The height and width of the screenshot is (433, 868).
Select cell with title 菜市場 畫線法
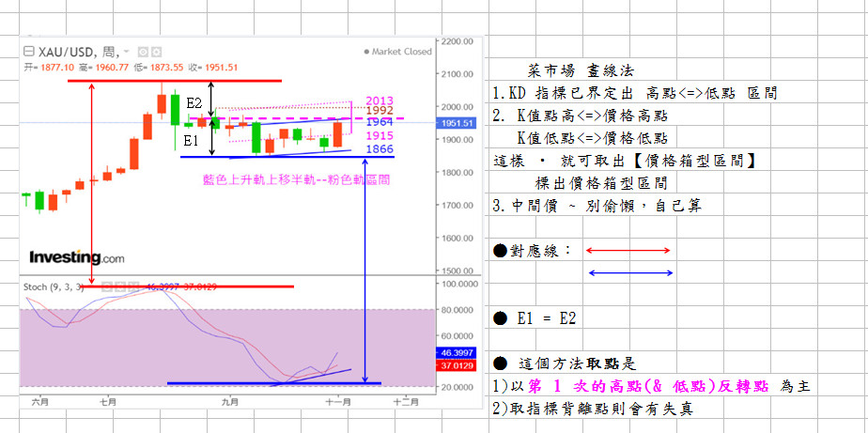point(581,70)
